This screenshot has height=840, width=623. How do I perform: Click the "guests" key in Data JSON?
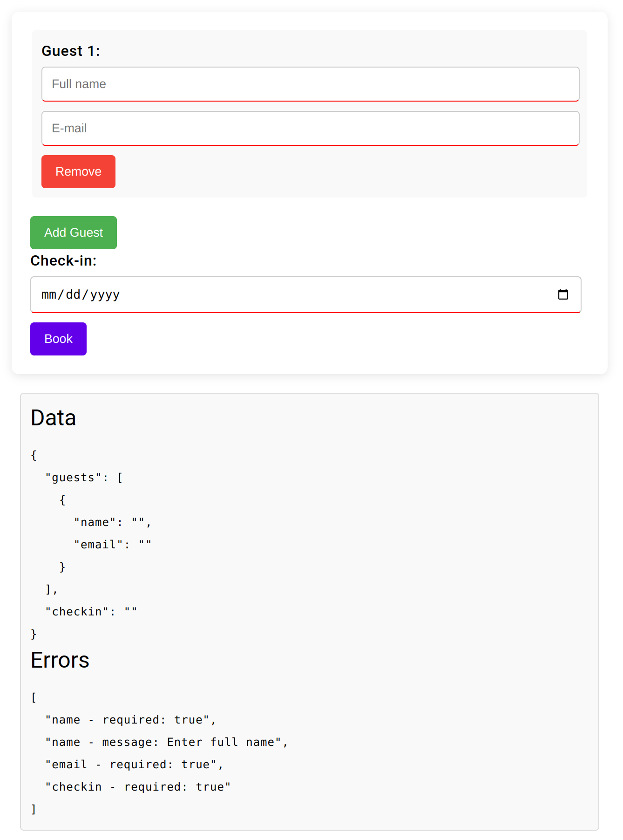coord(73,478)
